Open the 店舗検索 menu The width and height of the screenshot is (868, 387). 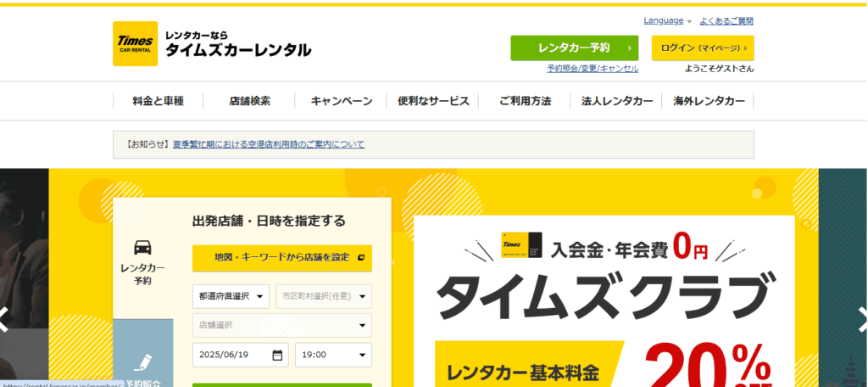click(250, 101)
